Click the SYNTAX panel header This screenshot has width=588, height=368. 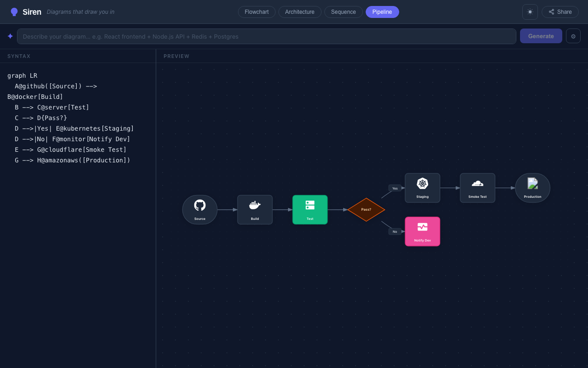(x=19, y=56)
